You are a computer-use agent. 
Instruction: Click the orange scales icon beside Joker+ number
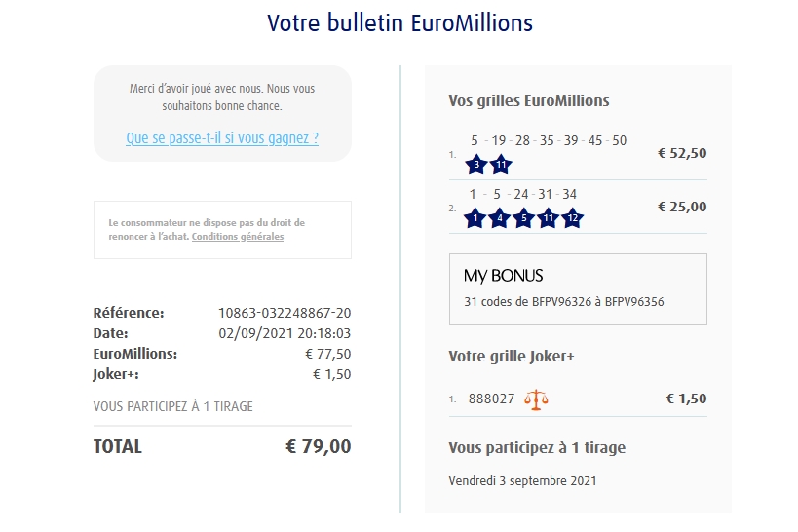pyautogui.click(x=536, y=399)
